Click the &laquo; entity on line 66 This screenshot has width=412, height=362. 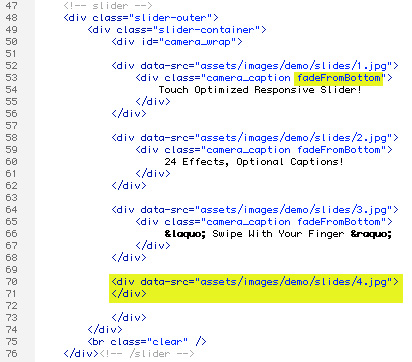(x=185, y=234)
